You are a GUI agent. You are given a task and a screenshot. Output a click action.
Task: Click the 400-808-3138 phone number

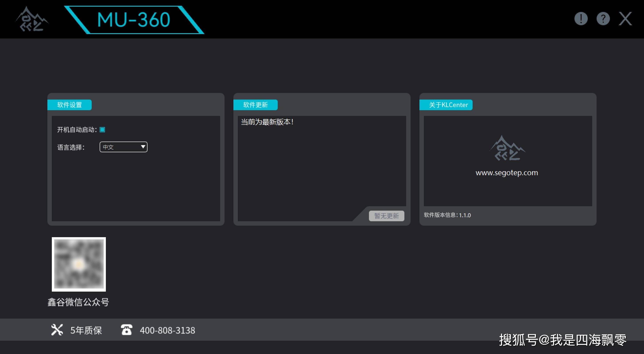(167, 330)
